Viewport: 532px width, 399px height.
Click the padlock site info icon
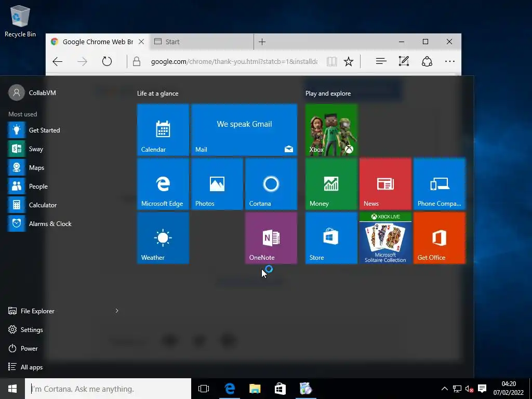137,61
